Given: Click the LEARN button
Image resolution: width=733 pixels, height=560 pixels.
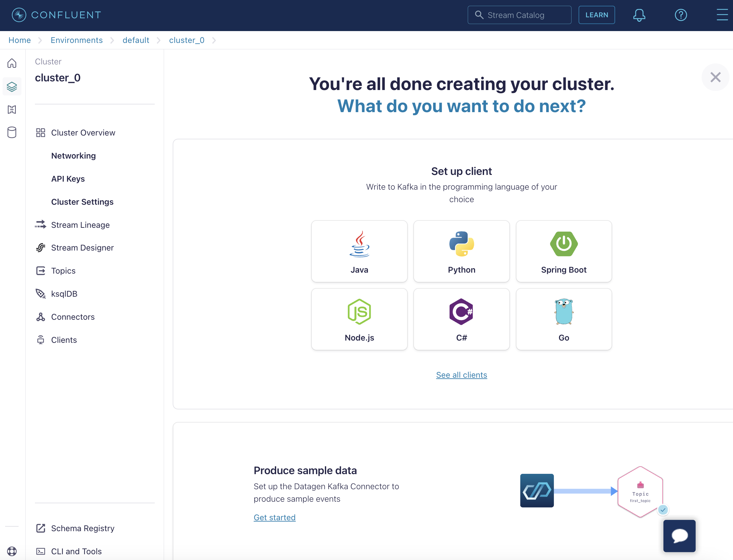Looking at the screenshot, I should coord(597,15).
